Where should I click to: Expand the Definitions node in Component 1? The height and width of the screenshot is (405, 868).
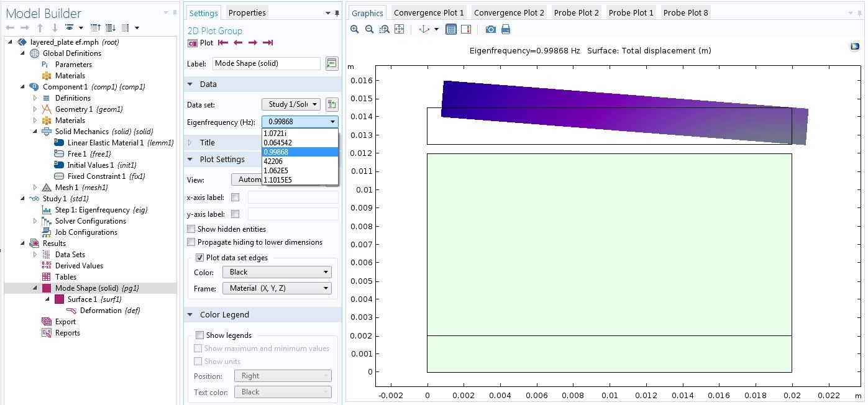[x=35, y=98]
